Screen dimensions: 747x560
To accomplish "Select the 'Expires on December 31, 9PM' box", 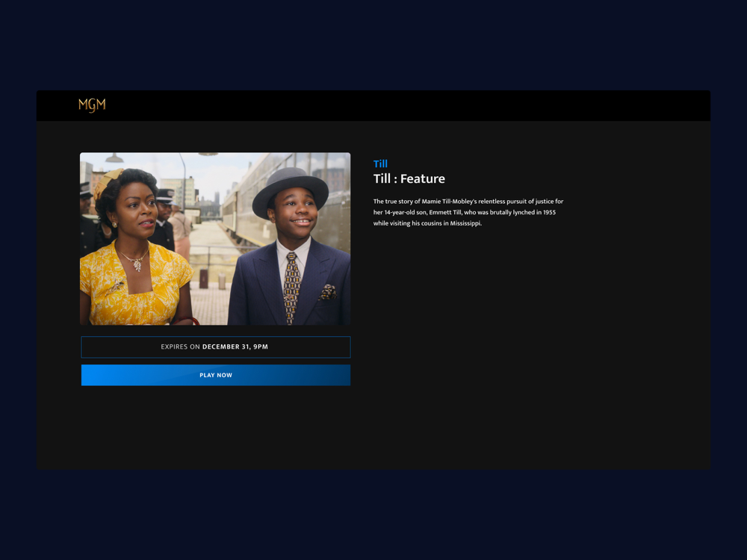I will pos(216,346).
